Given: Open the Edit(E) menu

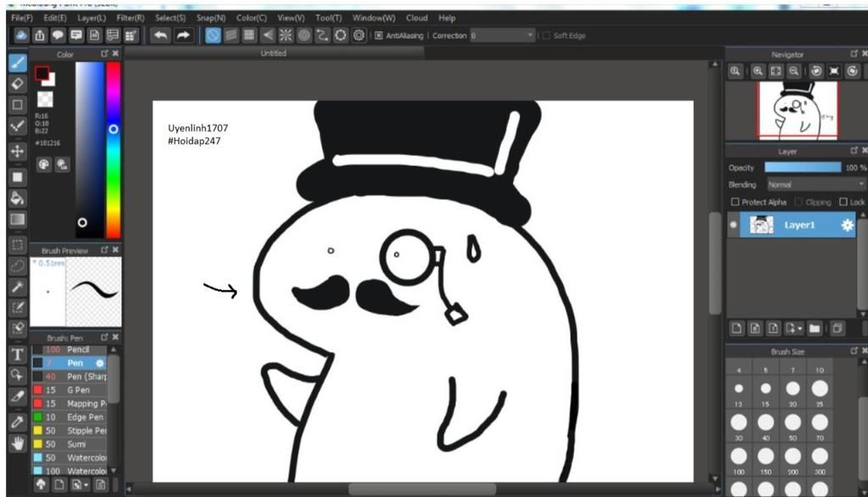Looking at the screenshot, I should 55,18.
